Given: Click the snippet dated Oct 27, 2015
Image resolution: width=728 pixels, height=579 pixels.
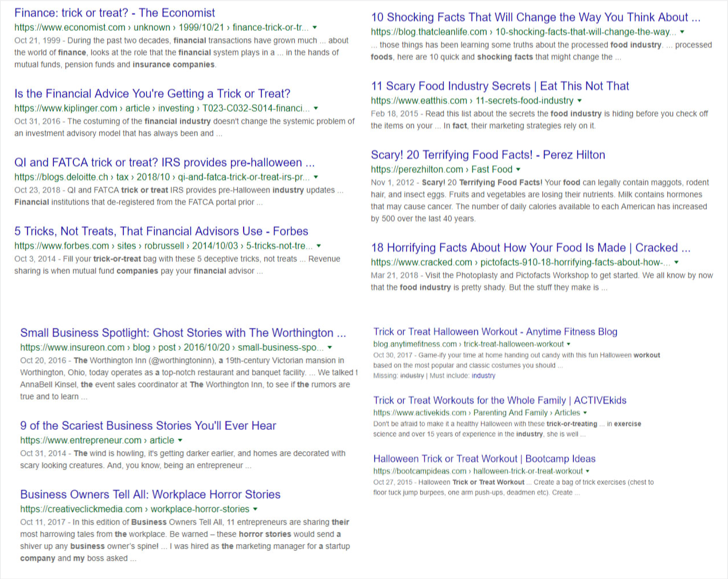Looking at the screenshot, I should 514,487.
